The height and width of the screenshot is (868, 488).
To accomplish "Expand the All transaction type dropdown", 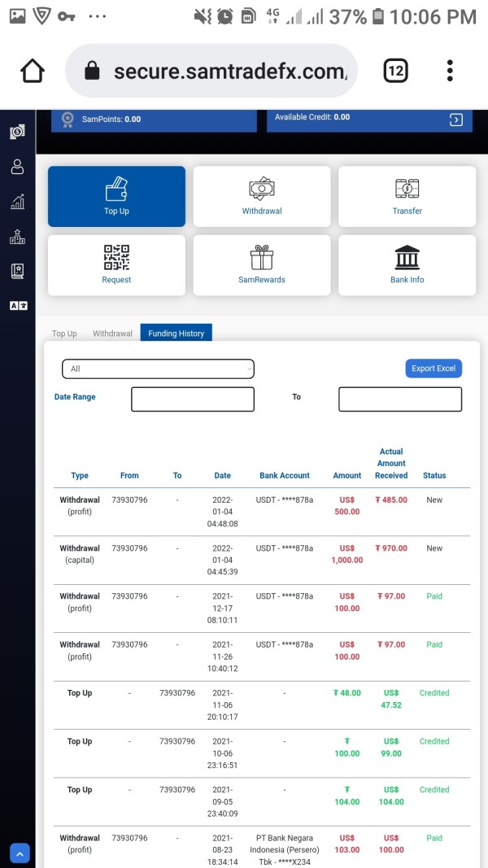I will (x=158, y=369).
